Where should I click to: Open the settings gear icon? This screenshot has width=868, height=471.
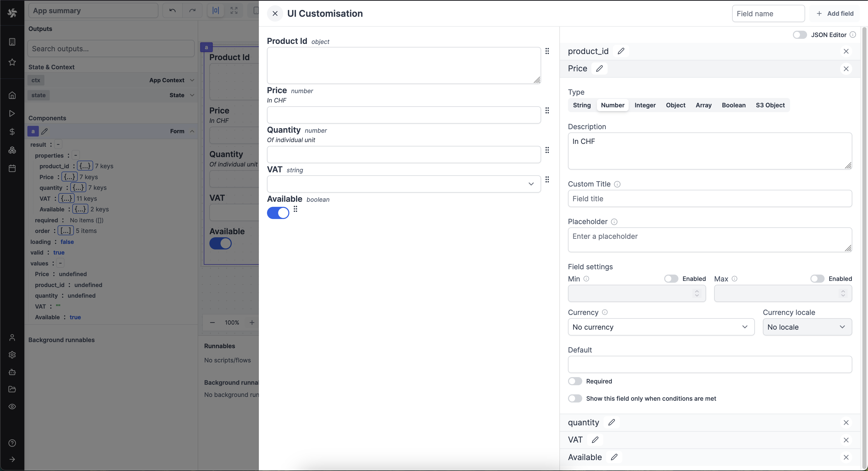click(x=12, y=355)
